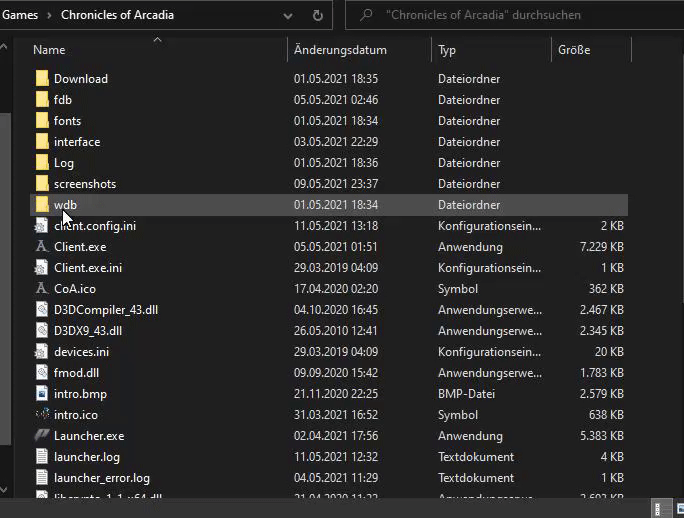Select the fmod.dll file icon
This screenshot has height=518, width=684.
point(42,372)
